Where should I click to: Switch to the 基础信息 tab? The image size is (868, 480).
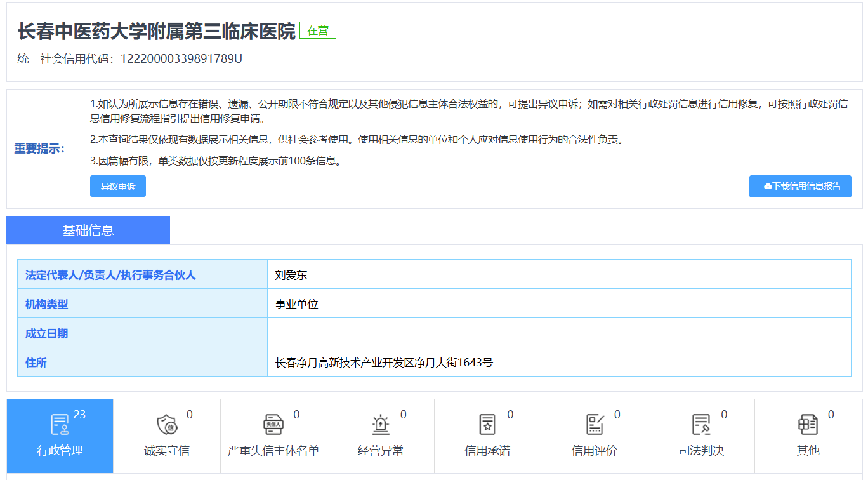point(88,230)
